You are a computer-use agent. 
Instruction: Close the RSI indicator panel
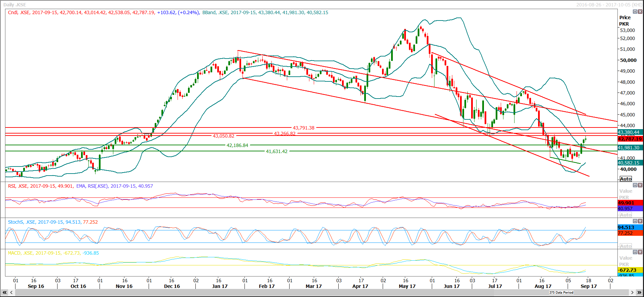coord(640,185)
